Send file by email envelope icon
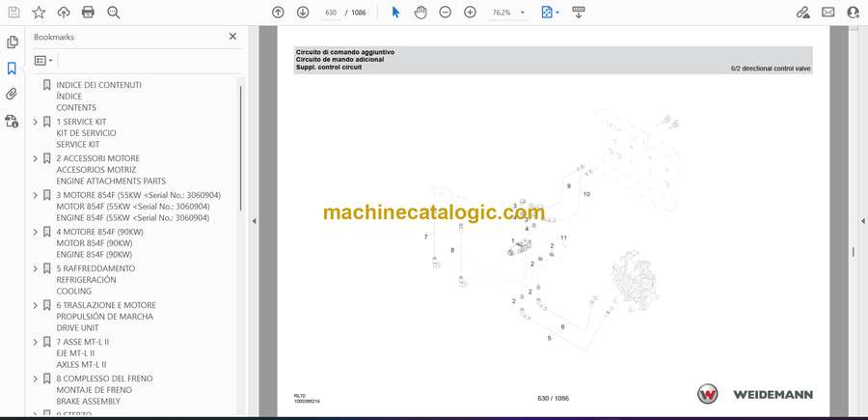 point(828,13)
